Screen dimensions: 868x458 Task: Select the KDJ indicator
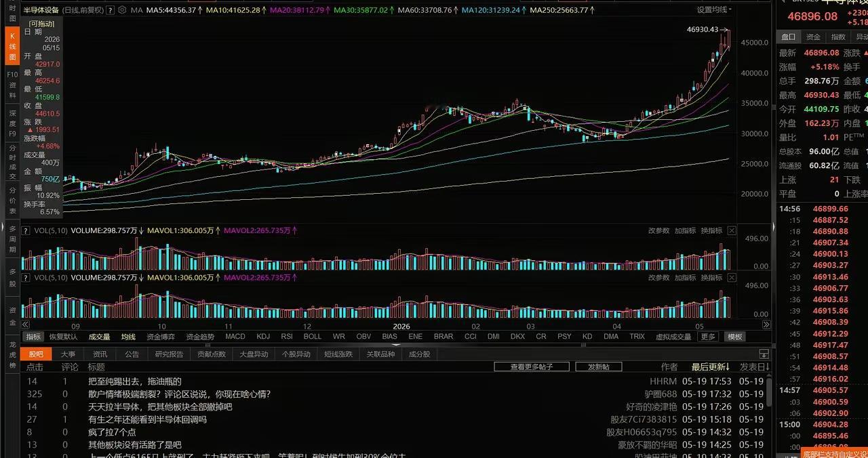263,337
